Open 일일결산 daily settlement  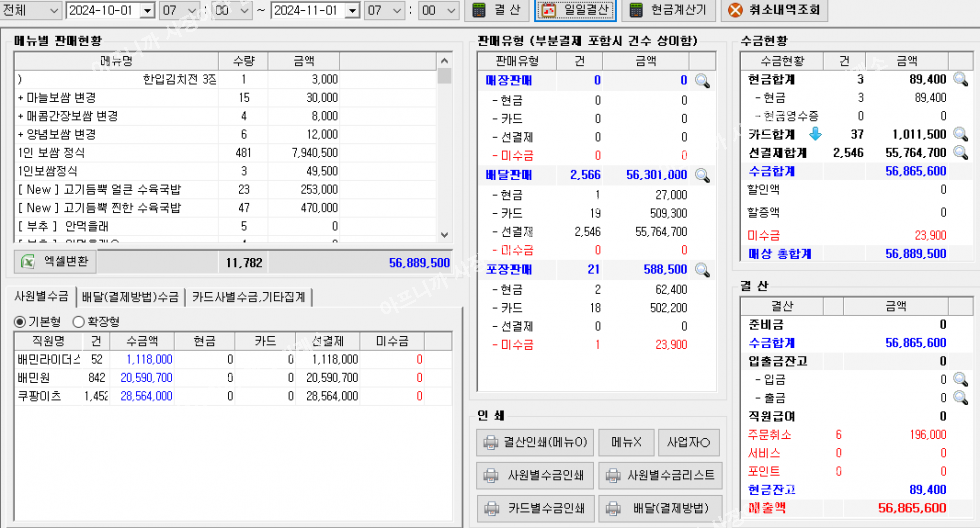click(574, 11)
